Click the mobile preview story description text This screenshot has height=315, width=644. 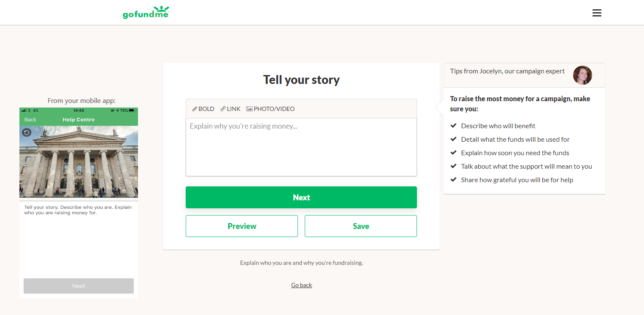point(78,210)
